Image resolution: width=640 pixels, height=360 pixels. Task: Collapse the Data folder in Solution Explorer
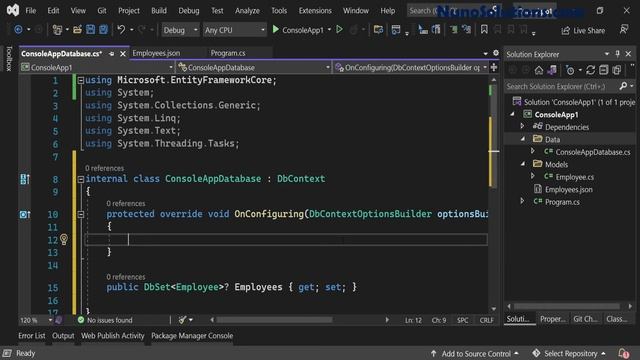point(523,139)
